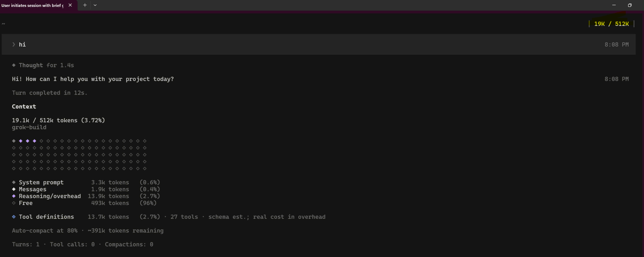Click the Free legend diamond

[x=14, y=203]
